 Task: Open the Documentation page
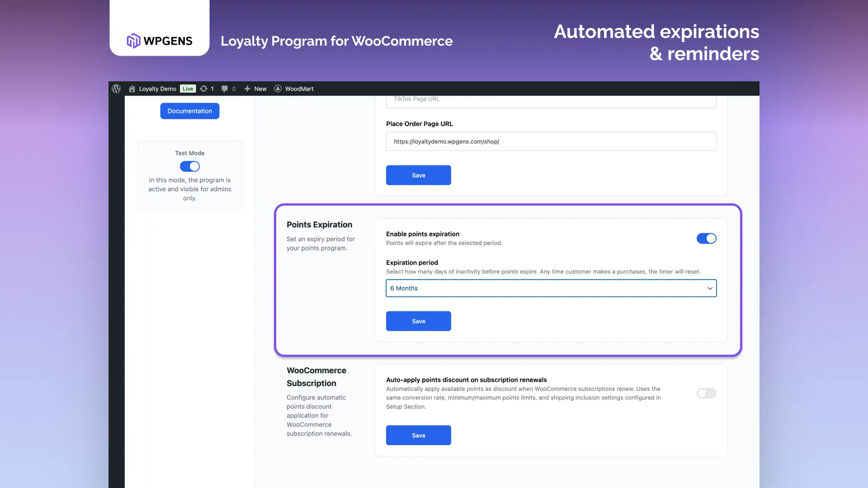pos(189,111)
